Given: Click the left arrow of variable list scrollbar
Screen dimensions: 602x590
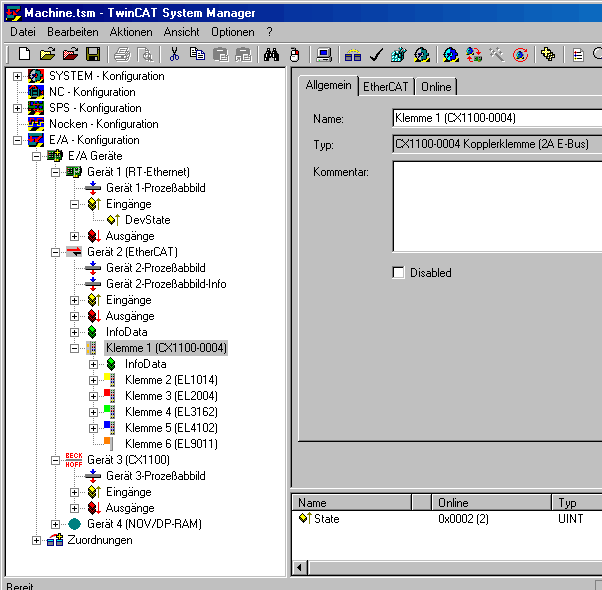Looking at the screenshot, I should (299, 568).
